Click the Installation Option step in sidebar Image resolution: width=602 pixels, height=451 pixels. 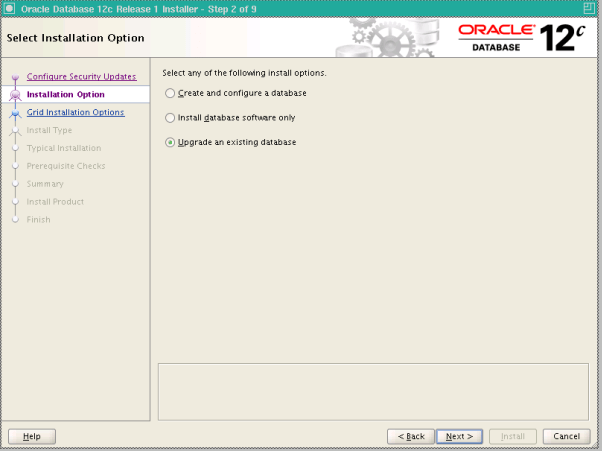(x=66, y=94)
